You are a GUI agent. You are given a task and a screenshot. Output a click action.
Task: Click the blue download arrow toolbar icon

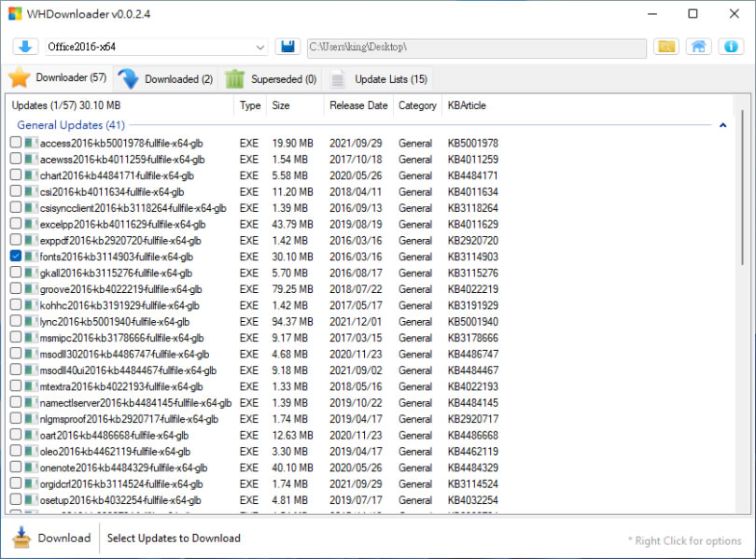pyautogui.click(x=25, y=47)
